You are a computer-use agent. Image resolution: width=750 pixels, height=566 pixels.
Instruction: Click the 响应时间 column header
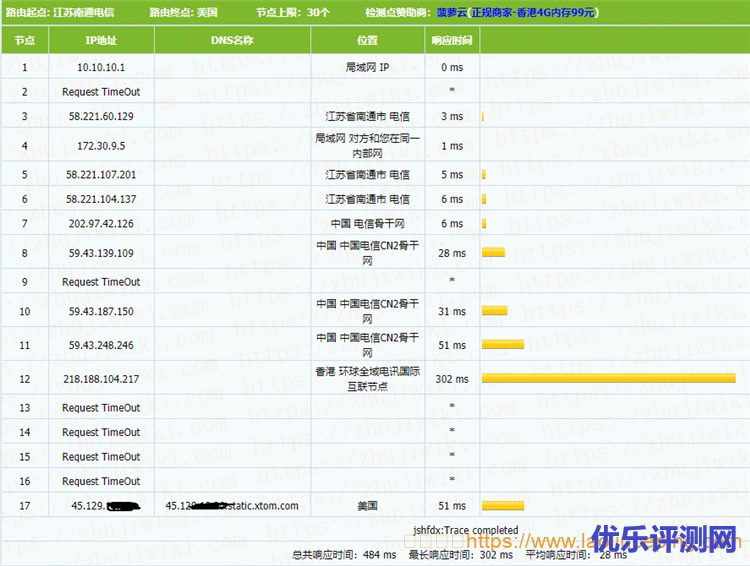pyautogui.click(x=452, y=41)
